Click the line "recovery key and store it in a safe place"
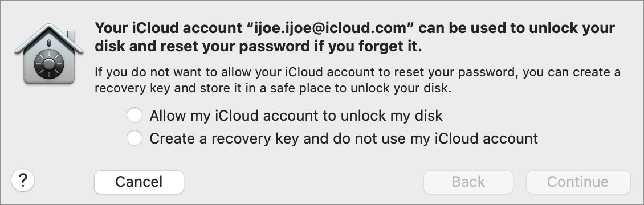 click(x=273, y=88)
